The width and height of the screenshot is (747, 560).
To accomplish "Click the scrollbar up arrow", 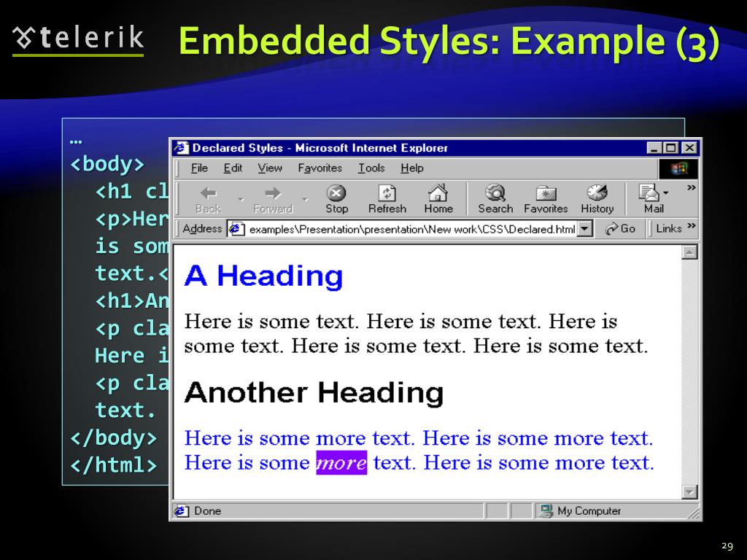I will 689,252.
